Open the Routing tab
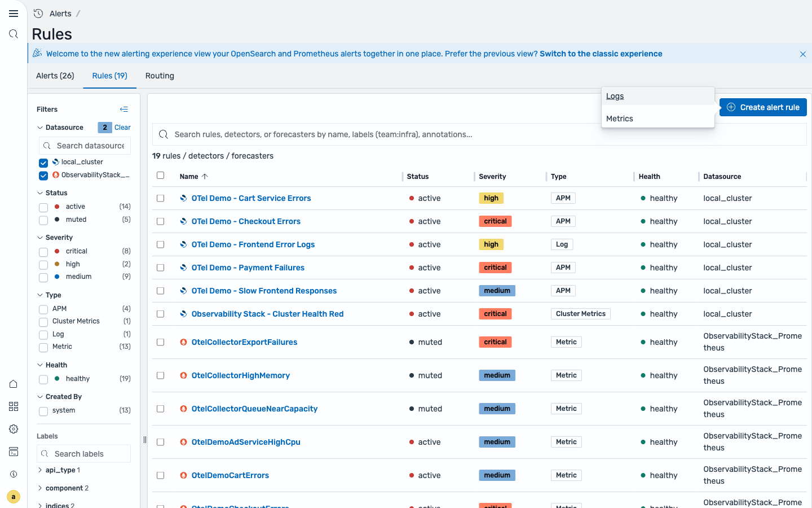812x508 pixels. coord(160,76)
